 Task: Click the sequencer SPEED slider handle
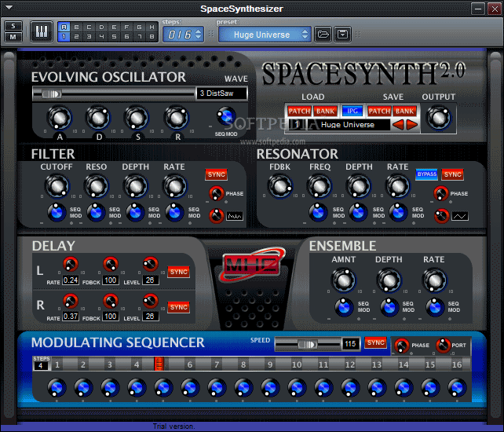(x=307, y=345)
